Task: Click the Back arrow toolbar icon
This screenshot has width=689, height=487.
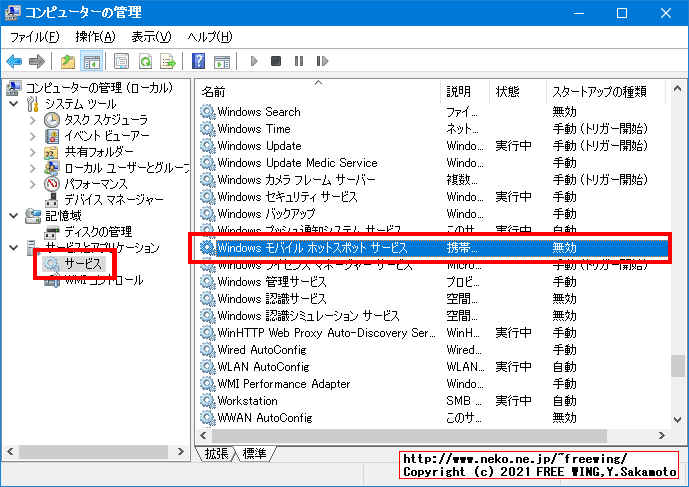Action: point(14,61)
